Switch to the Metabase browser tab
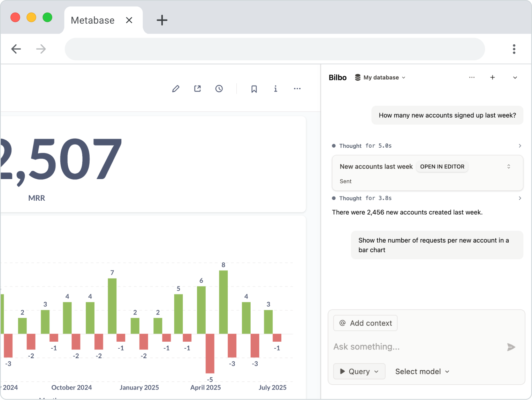This screenshot has height=400, width=532. (93, 20)
